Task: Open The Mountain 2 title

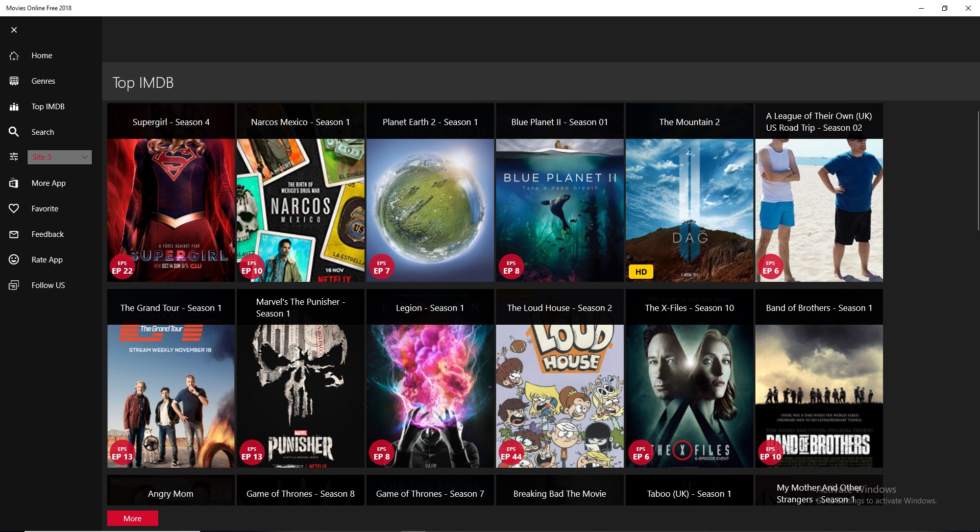Action: point(690,122)
